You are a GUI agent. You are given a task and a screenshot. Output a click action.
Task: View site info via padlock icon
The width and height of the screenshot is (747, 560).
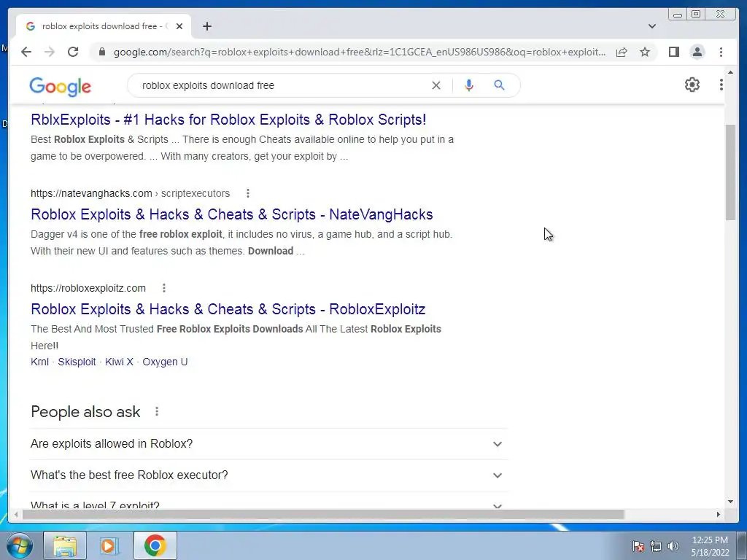[x=101, y=52]
